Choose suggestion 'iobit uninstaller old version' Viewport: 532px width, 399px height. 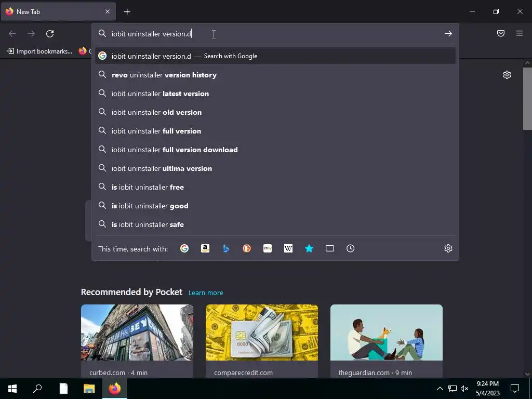275,112
